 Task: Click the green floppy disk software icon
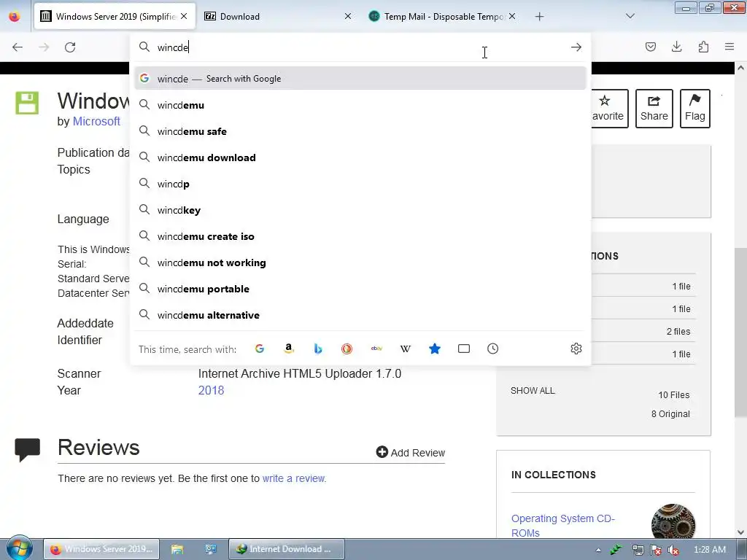(x=27, y=103)
